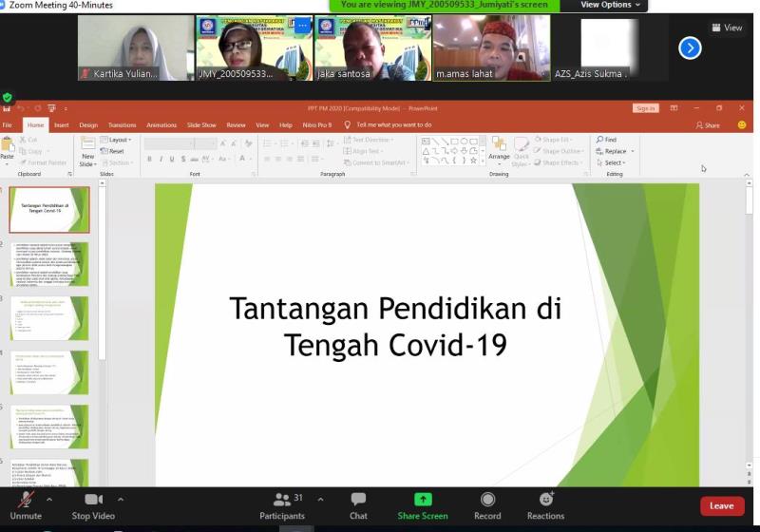The height and width of the screenshot is (532, 760).
Task: Switch to the Design ribbon tab
Action: (x=88, y=125)
